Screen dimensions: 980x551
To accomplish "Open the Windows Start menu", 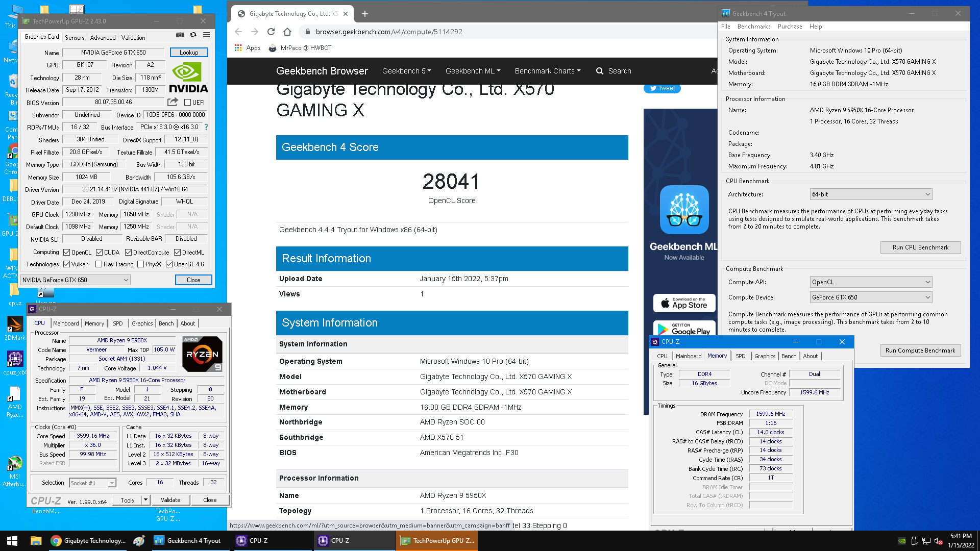I will click(x=12, y=541).
